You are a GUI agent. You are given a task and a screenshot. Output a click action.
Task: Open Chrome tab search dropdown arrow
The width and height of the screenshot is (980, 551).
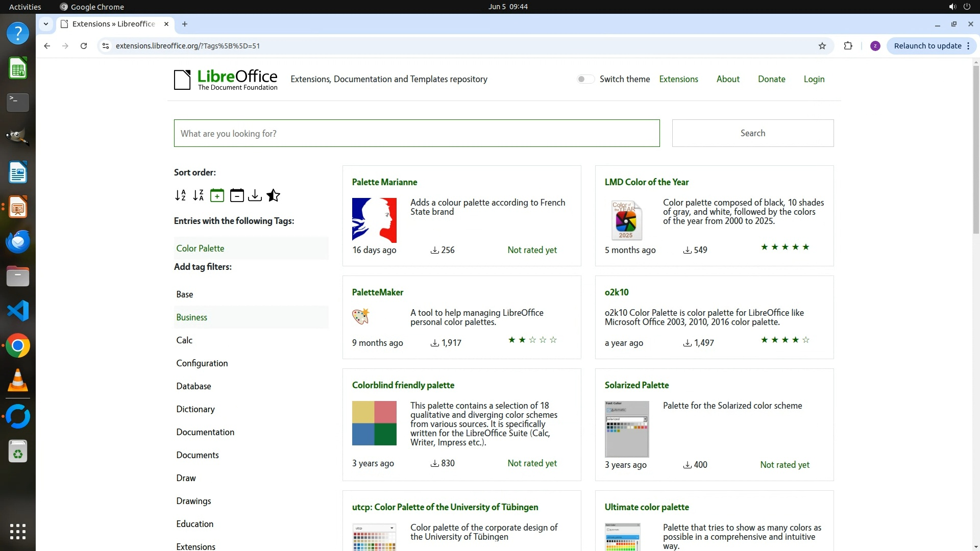(x=46, y=24)
